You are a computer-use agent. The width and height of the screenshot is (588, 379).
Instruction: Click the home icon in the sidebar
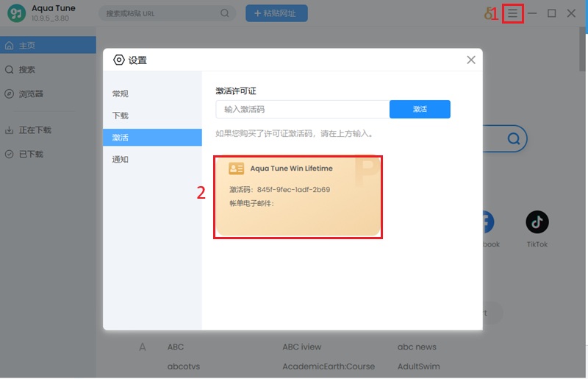pos(10,46)
